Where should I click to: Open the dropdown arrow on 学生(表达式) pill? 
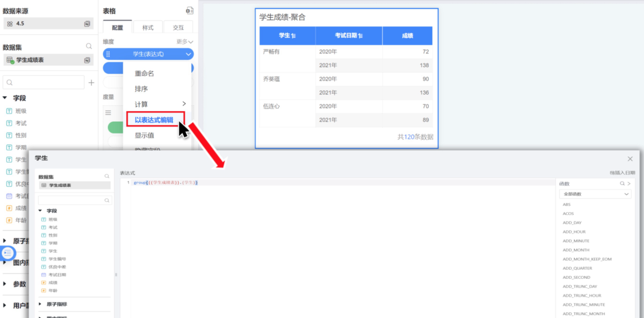[x=188, y=54]
